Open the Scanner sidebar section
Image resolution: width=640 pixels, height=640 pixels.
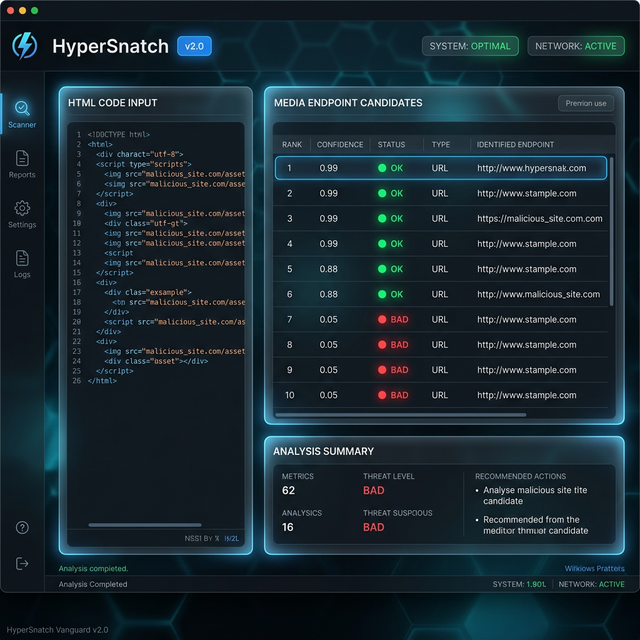(x=22, y=115)
